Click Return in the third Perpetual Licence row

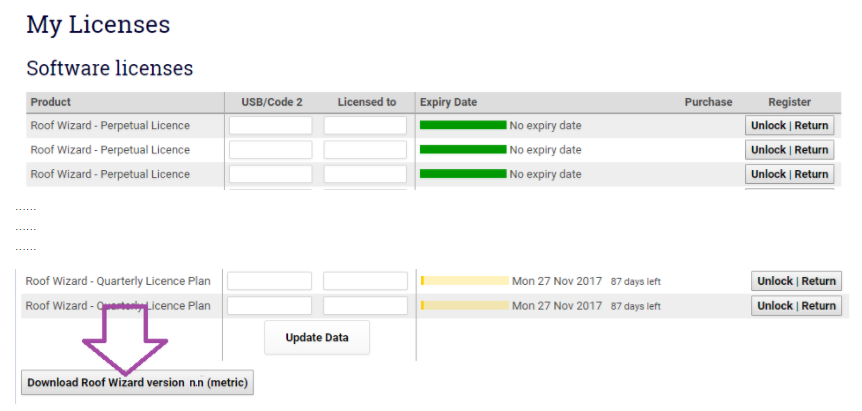click(x=811, y=174)
